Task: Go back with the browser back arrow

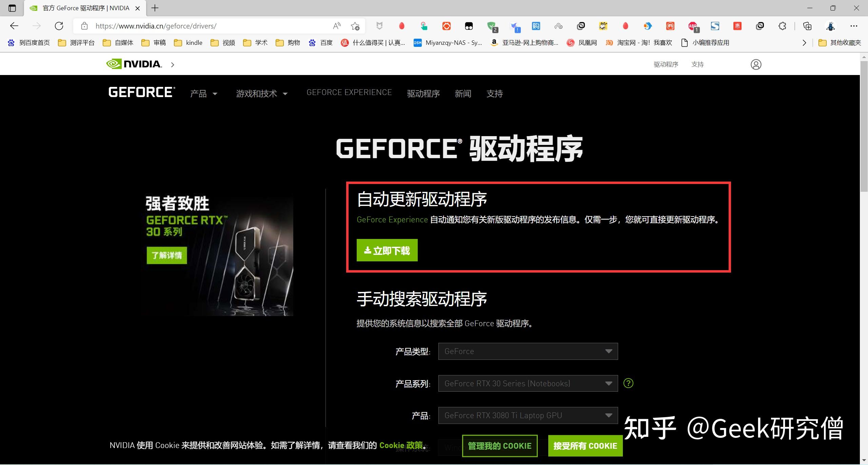Action: click(14, 26)
